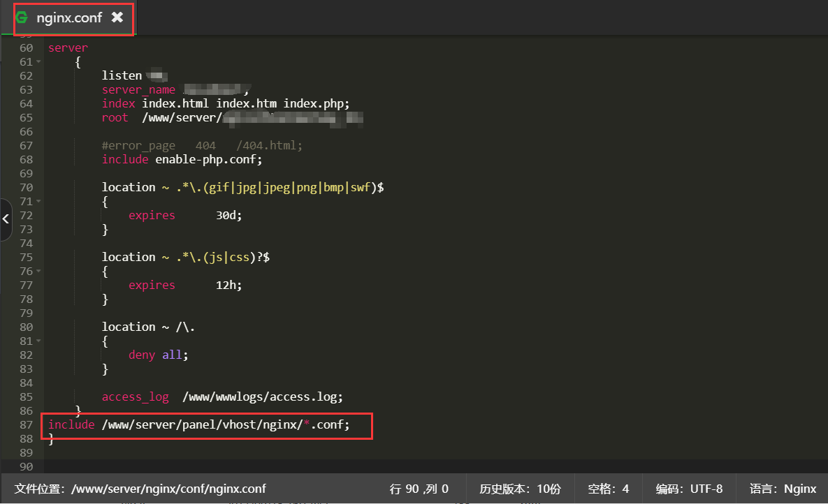Open history versions: 10份 in status bar
This screenshot has height=504, width=828.
tap(520, 489)
